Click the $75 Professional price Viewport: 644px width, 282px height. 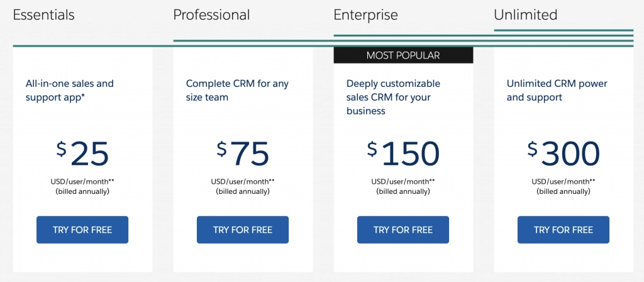pyautogui.click(x=243, y=154)
